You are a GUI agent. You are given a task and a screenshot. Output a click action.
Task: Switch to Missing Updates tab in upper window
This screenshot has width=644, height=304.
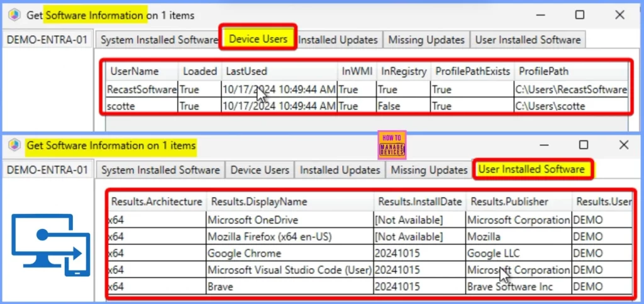426,40
